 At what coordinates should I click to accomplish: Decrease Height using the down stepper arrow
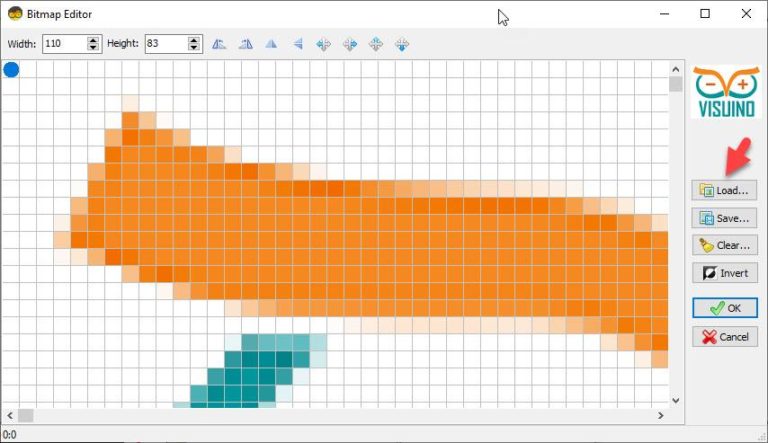tap(194, 47)
